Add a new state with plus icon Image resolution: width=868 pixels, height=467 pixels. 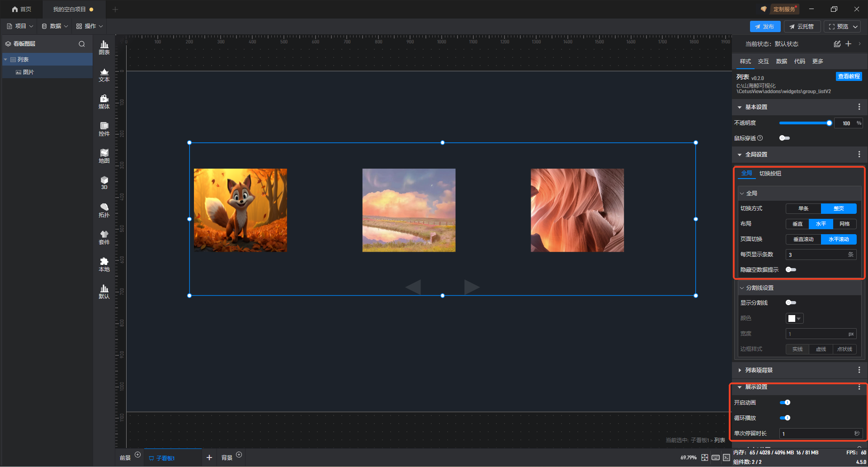[848, 44]
